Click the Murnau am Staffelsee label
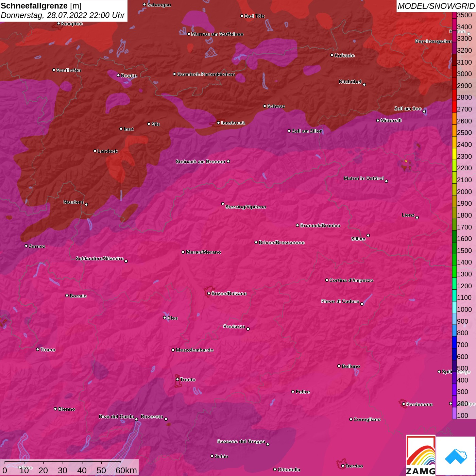The image size is (476, 476). tap(218, 34)
